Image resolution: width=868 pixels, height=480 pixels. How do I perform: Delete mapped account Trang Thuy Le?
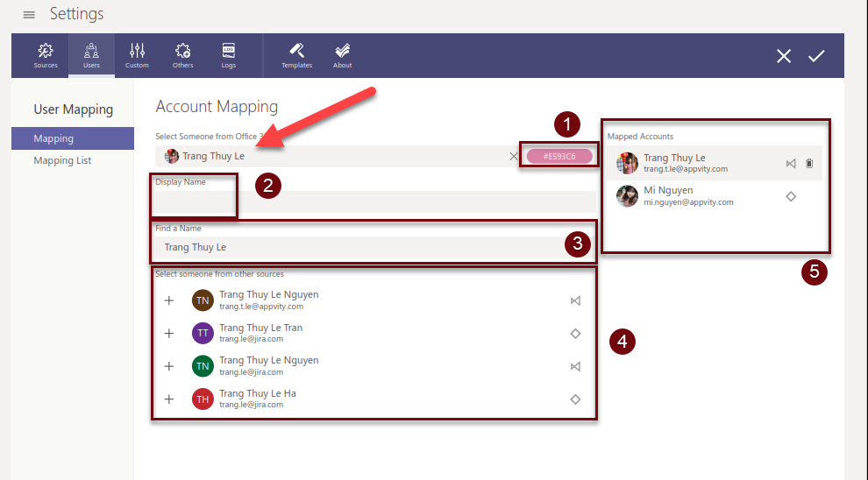click(x=809, y=163)
